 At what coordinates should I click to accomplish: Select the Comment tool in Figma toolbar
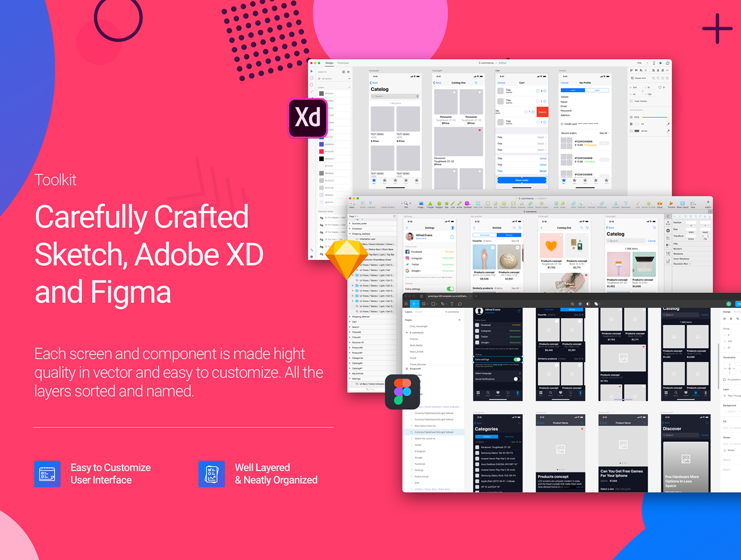pyautogui.click(x=460, y=304)
